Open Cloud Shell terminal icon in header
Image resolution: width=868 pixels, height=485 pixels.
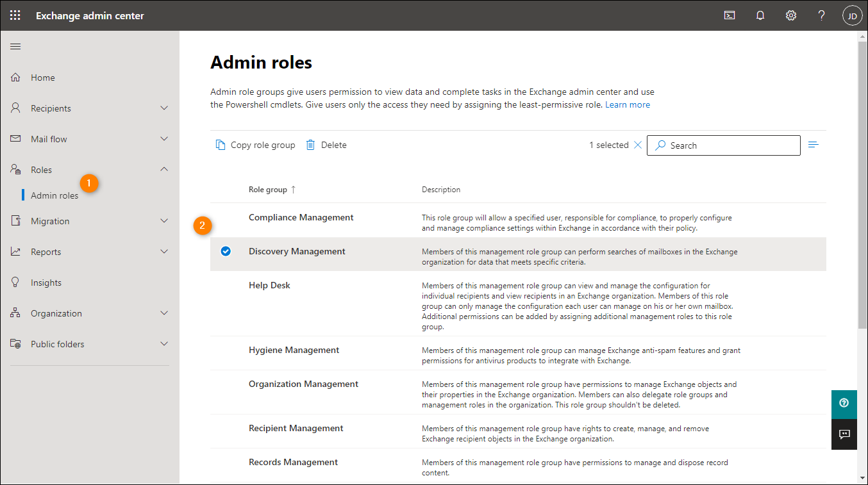[x=730, y=15]
